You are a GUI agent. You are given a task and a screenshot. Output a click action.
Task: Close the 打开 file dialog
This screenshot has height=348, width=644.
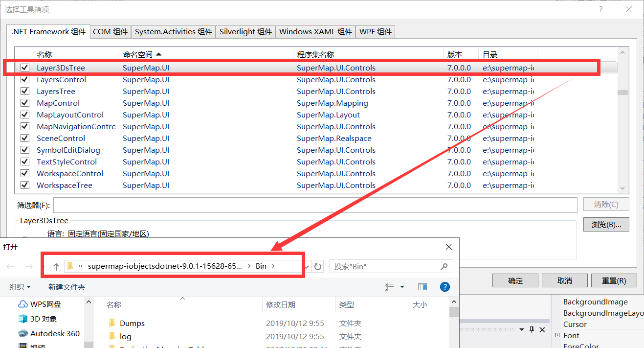[x=449, y=247]
